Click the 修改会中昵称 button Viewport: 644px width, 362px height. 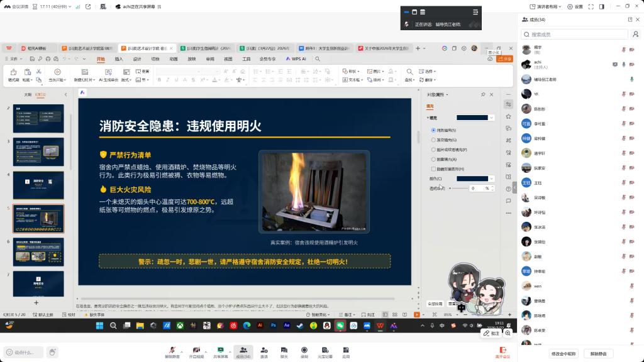coord(563,354)
